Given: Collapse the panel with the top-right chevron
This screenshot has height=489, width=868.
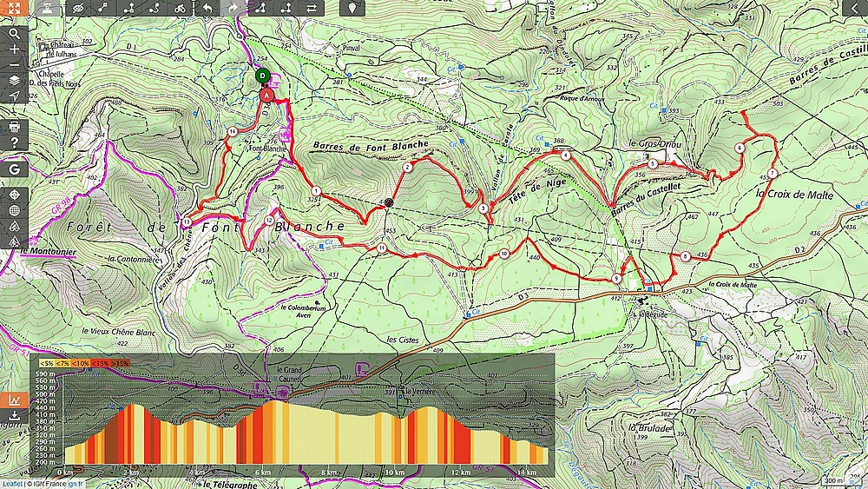Looking at the screenshot, I should pyautogui.click(x=855, y=8).
